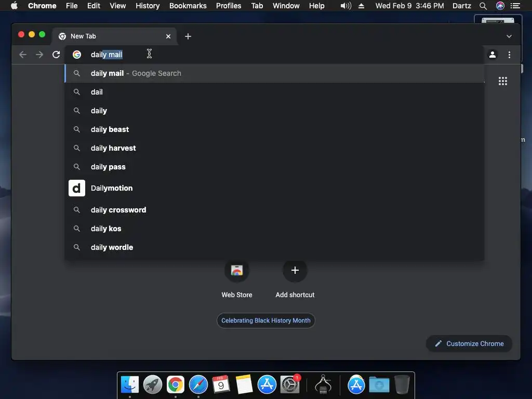Choose the 'daily wordle' suggestion
This screenshot has width=532, height=399.
[x=274, y=247]
